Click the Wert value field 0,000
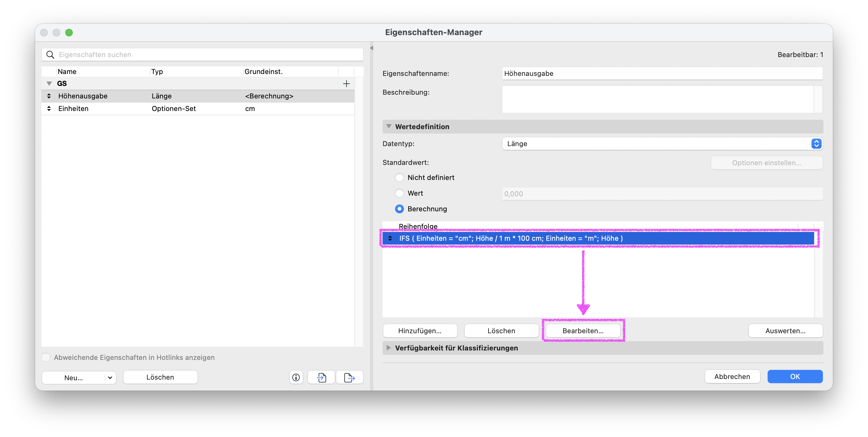This screenshot has height=437, width=868. tap(662, 194)
